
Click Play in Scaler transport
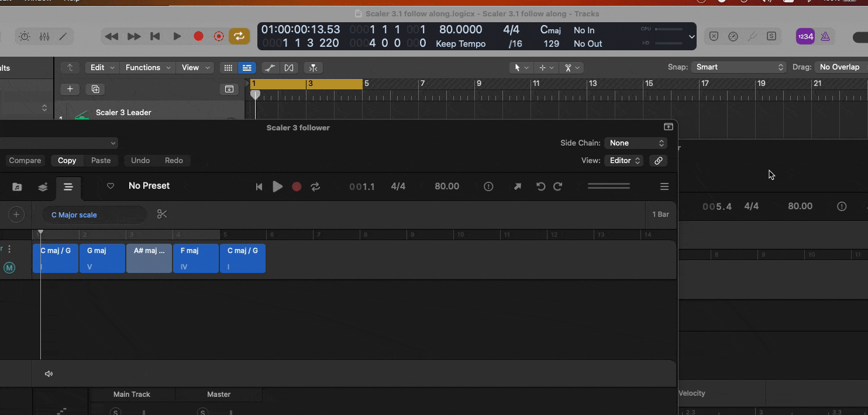(x=278, y=186)
